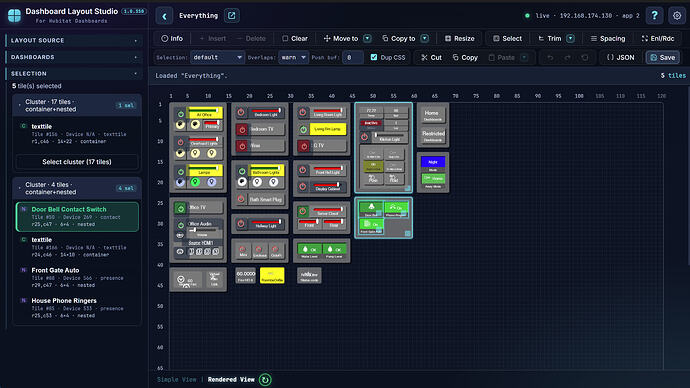Click the Cut scissors tool
690x388 pixels.
tap(431, 58)
